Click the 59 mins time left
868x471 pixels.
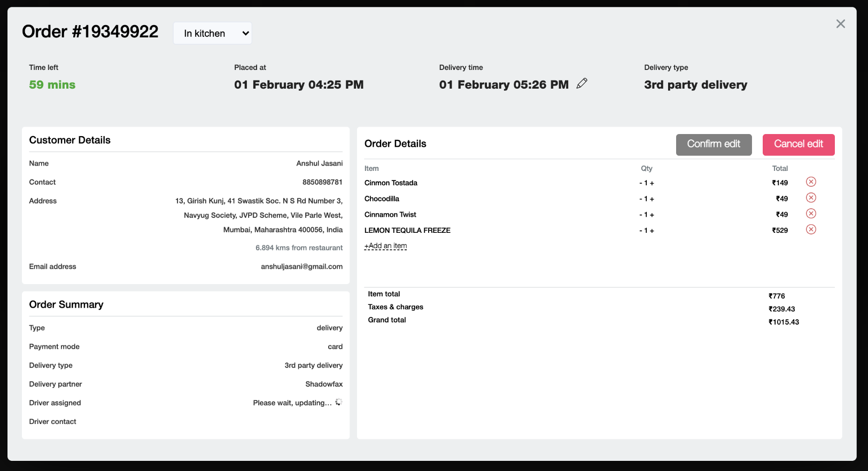coord(52,84)
